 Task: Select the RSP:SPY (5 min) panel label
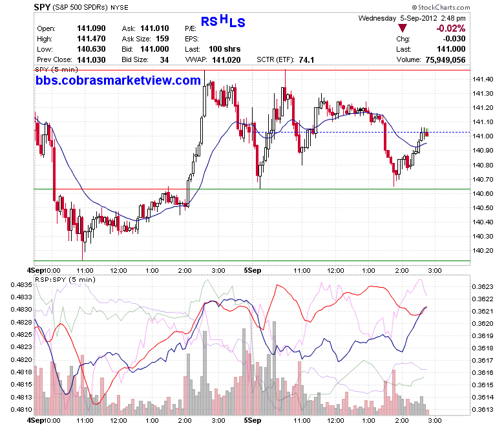pos(65,279)
